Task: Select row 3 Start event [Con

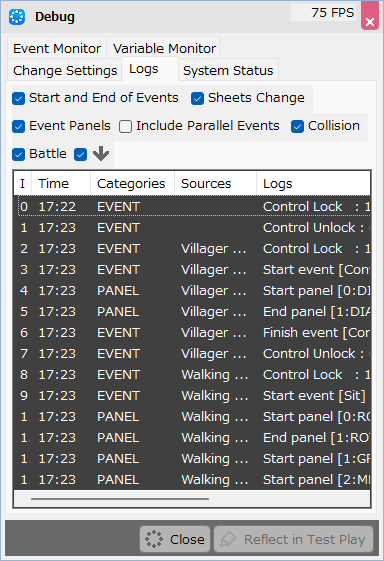Action: coord(192,269)
